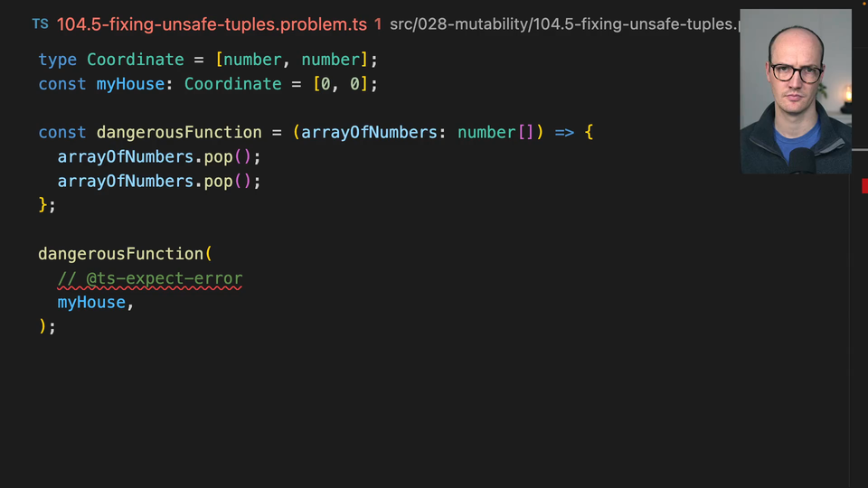Viewport: 868px width, 488px height.
Task: Click the webcam video thumbnail
Action: point(796,91)
